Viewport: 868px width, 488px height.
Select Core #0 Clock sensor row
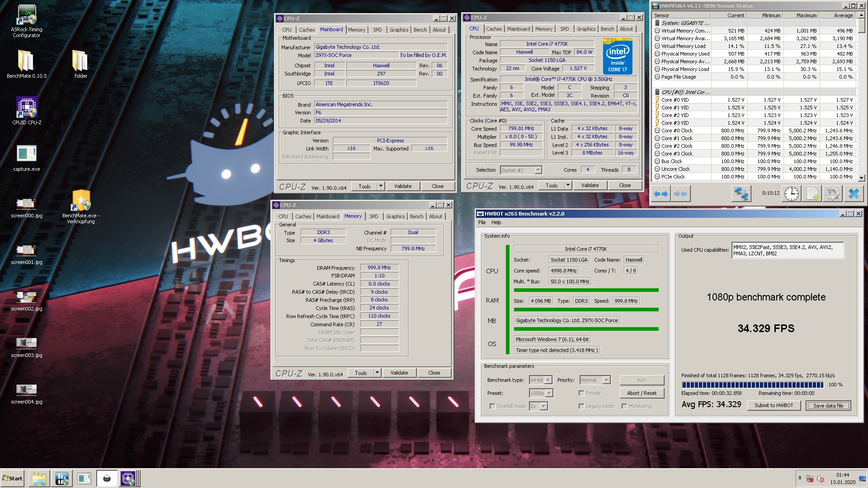[x=754, y=131]
